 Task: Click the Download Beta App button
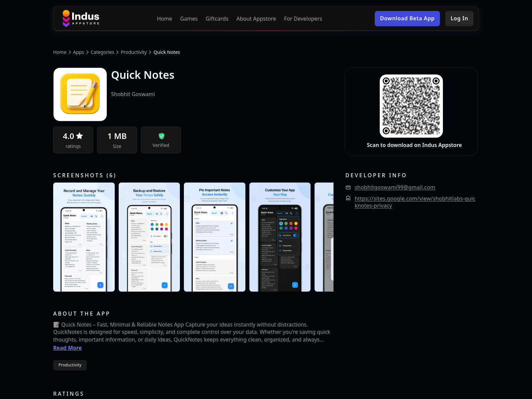(x=407, y=19)
